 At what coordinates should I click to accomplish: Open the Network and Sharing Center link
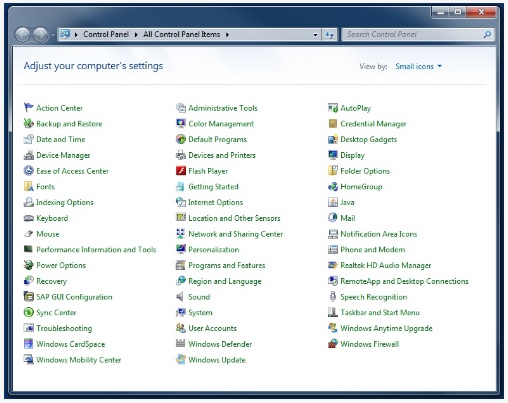pyautogui.click(x=235, y=234)
